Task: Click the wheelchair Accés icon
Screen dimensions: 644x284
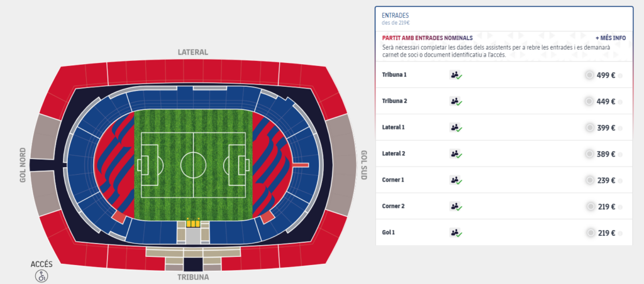Action: click(42, 276)
